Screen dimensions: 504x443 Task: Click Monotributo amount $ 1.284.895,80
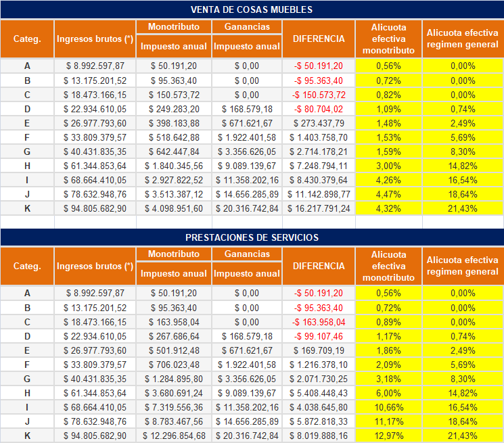tap(174, 379)
